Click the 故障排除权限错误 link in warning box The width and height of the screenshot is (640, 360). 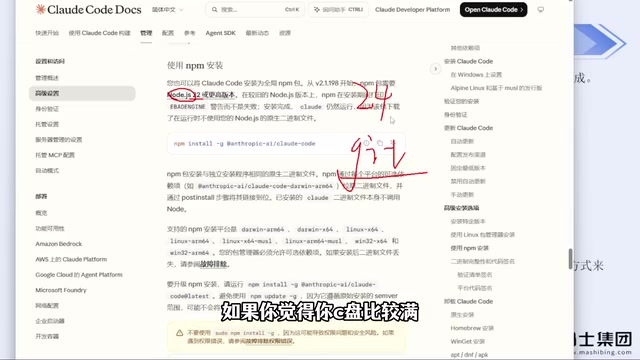[269, 341]
